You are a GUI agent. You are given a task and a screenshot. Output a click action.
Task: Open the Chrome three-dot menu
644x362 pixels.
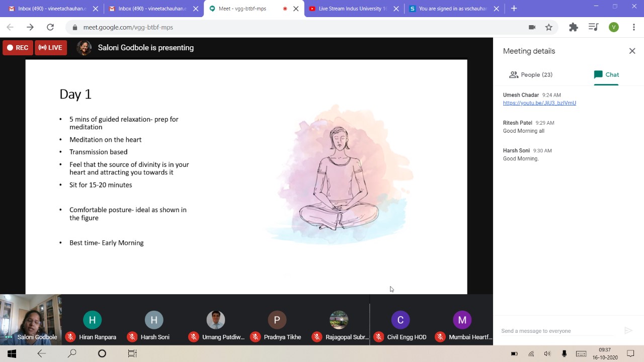pyautogui.click(x=633, y=27)
